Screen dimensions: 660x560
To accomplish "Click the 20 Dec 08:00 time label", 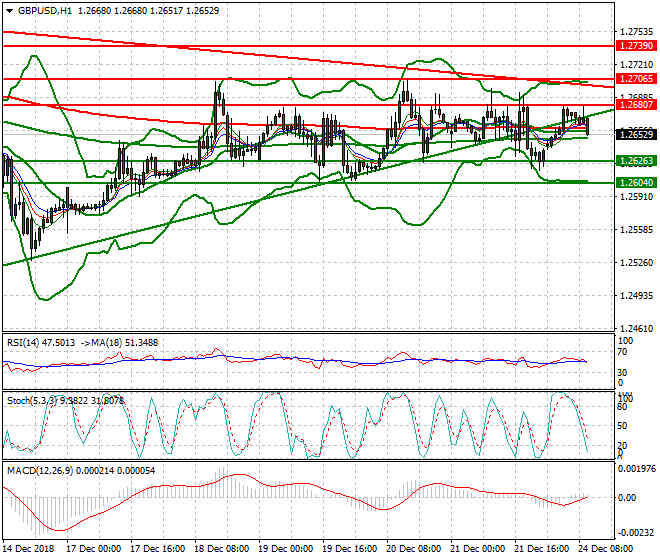I will (414, 549).
